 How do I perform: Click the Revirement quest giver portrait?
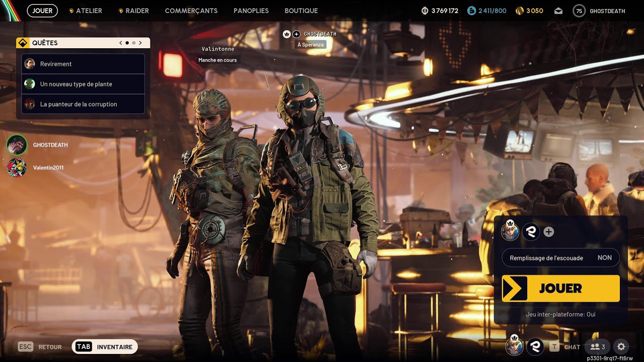[30, 64]
